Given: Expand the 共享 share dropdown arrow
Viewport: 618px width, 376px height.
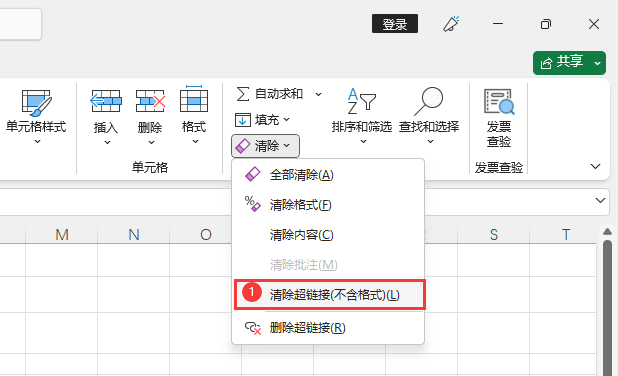Looking at the screenshot, I should pos(598,63).
